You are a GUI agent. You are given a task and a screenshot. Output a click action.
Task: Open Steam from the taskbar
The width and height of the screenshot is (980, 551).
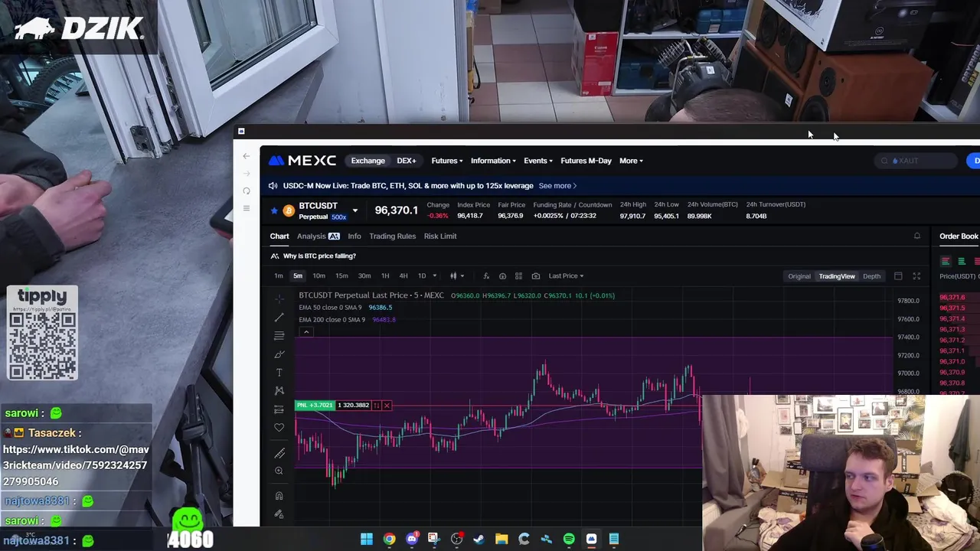(479, 539)
